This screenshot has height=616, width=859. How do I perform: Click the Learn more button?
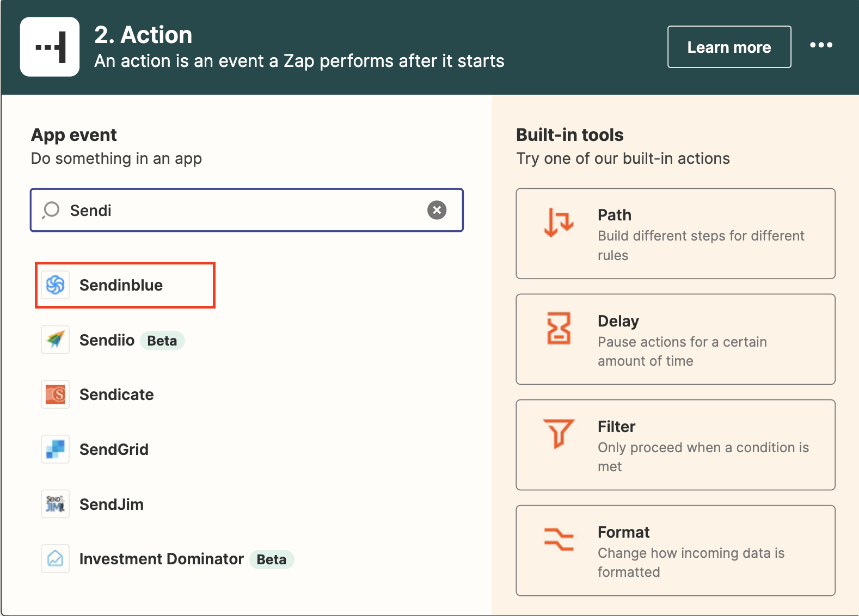pyautogui.click(x=729, y=47)
